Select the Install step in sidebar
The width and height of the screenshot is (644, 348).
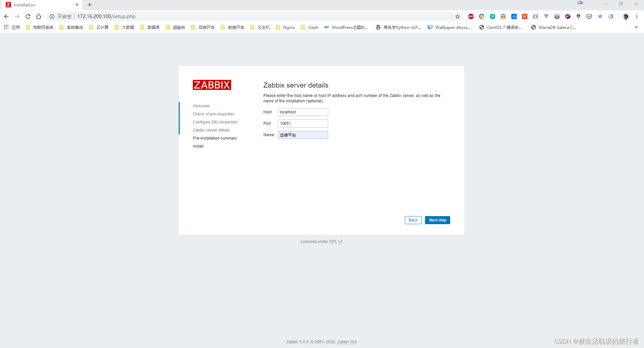click(198, 146)
